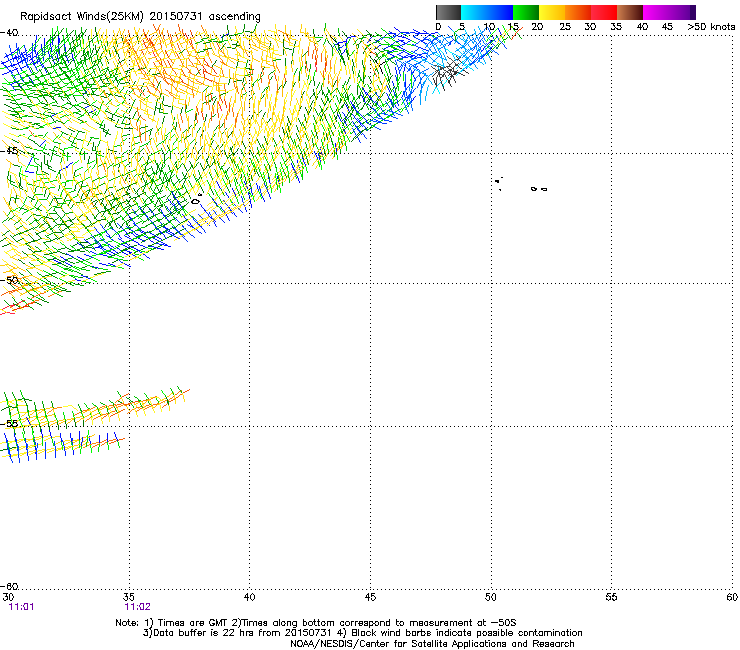Click the '30' longitude axis label
Viewport: 740px width, 650px height.
click(x=8, y=597)
